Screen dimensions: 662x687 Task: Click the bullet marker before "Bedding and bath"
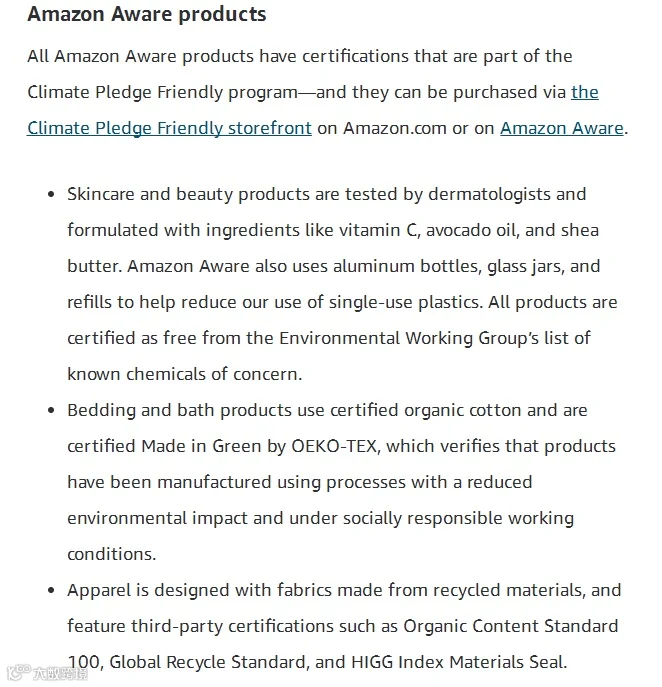[51, 411]
